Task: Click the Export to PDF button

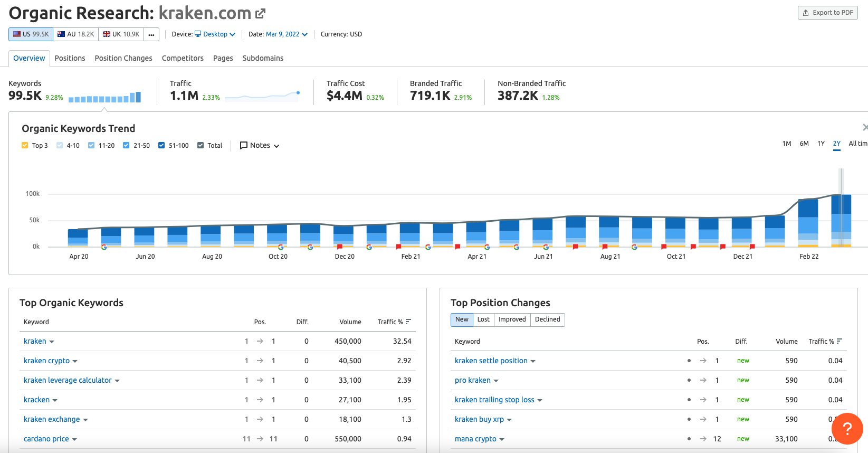Action: click(x=827, y=13)
